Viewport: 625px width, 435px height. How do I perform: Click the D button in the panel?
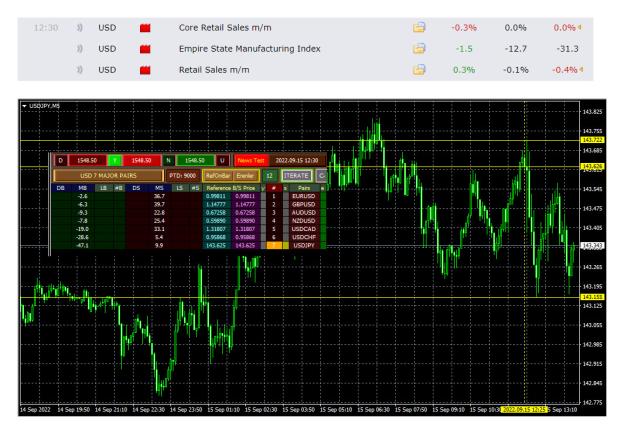click(x=61, y=160)
